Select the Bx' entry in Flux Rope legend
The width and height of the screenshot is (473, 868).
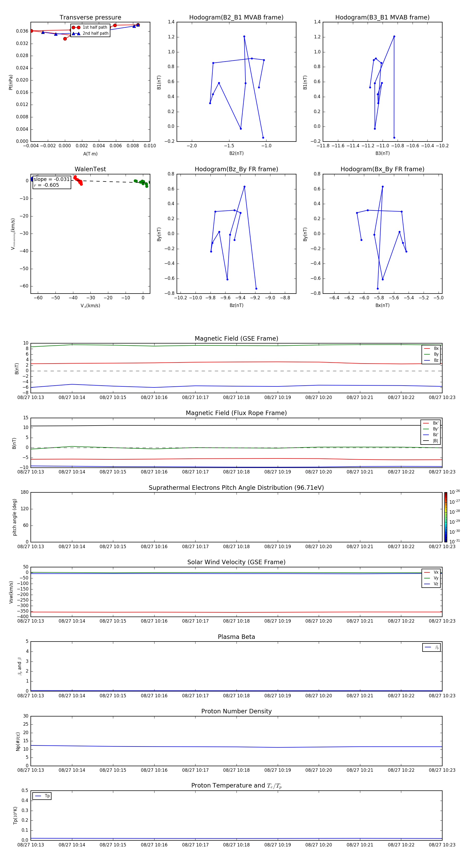pyautogui.click(x=431, y=423)
